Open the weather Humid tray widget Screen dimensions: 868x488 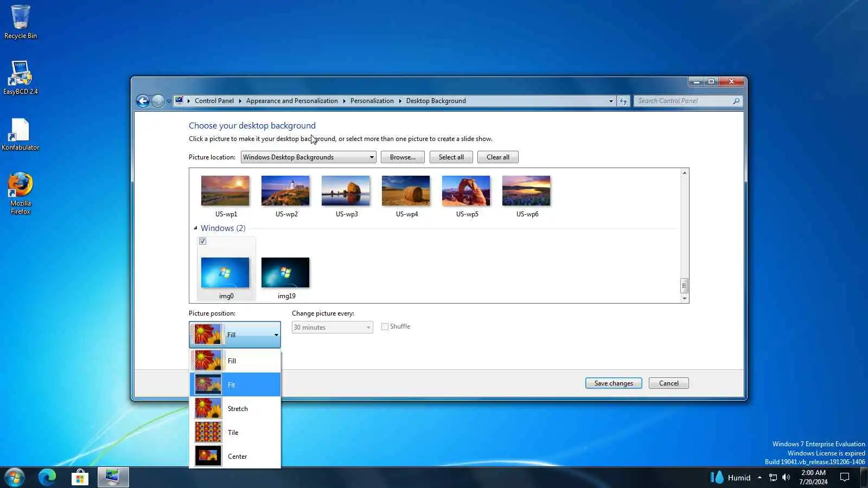click(x=731, y=477)
